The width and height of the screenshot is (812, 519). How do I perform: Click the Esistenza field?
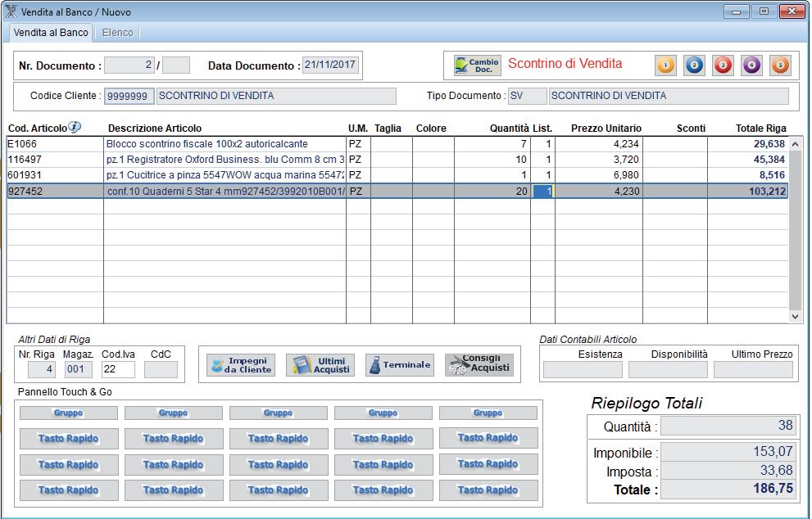tap(583, 369)
